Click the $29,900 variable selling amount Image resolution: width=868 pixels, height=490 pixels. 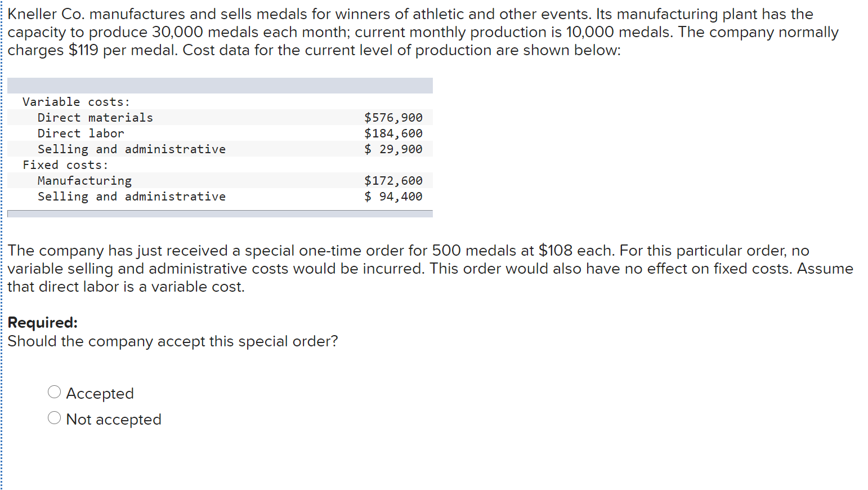point(393,149)
